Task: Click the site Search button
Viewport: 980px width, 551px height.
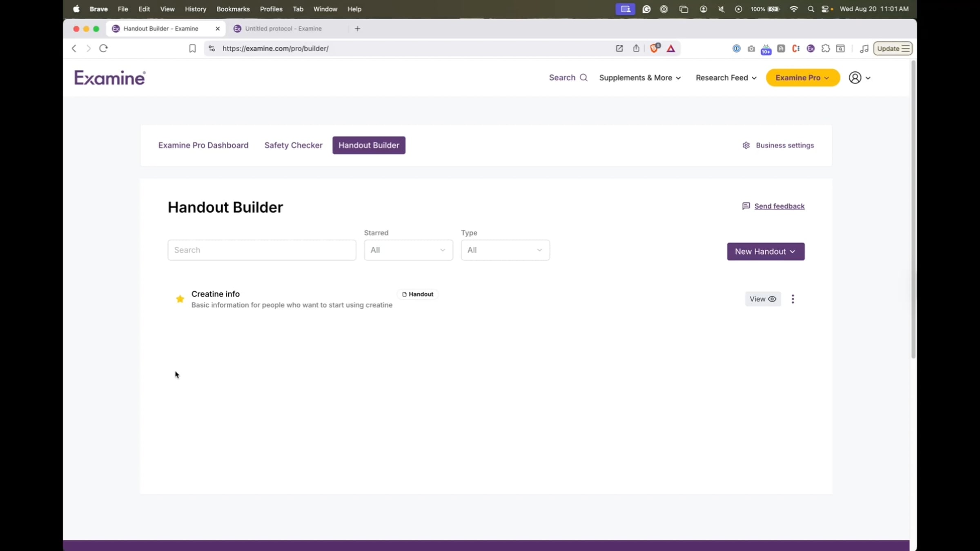Action: click(x=568, y=78)
